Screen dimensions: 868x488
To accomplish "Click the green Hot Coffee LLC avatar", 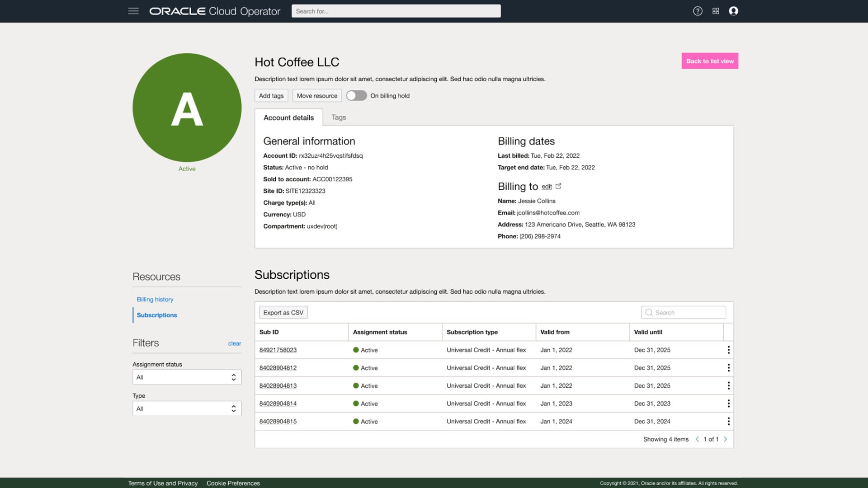I will point(187,107).
